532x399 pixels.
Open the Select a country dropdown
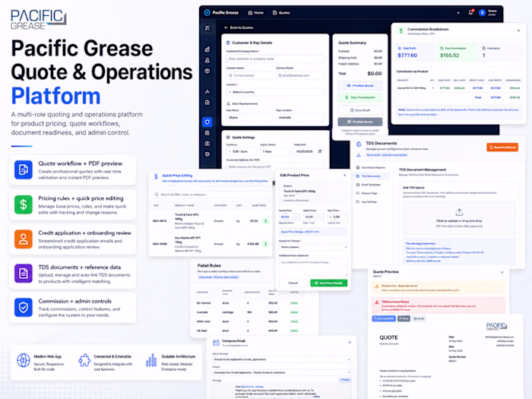click(x=275, y=92)
